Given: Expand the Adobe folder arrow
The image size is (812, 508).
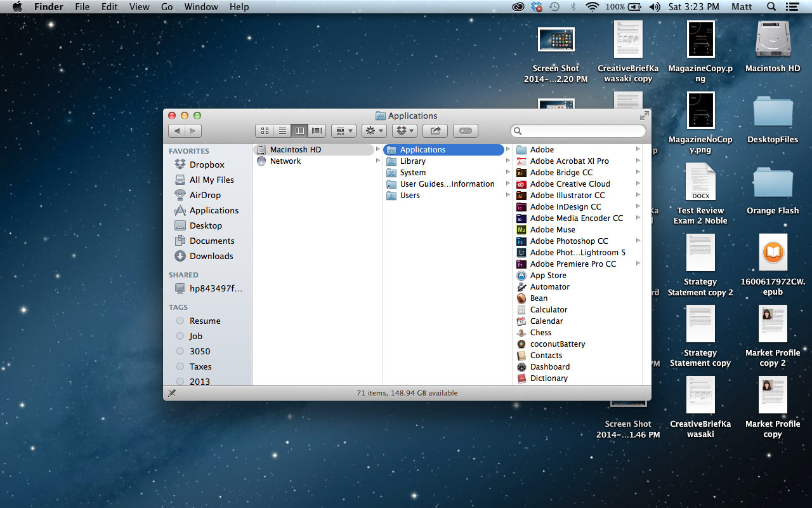Looking at the screenshot, I should click(x=638, y=150).
